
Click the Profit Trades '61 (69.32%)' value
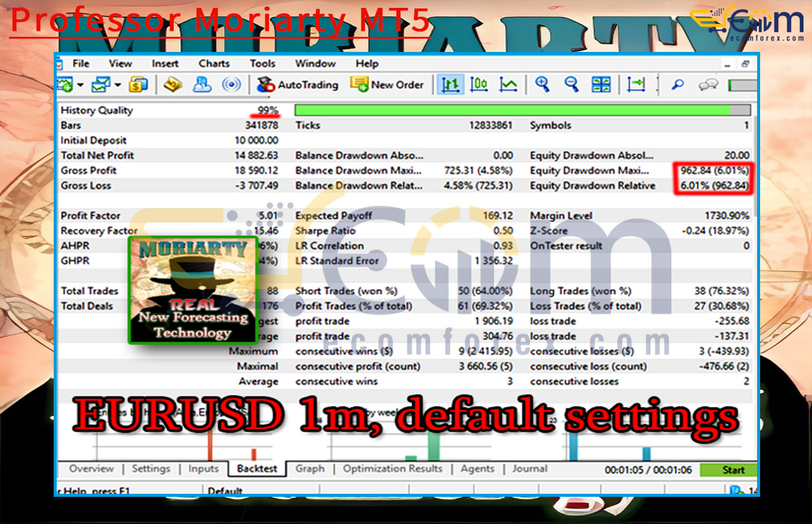(486, 306)
